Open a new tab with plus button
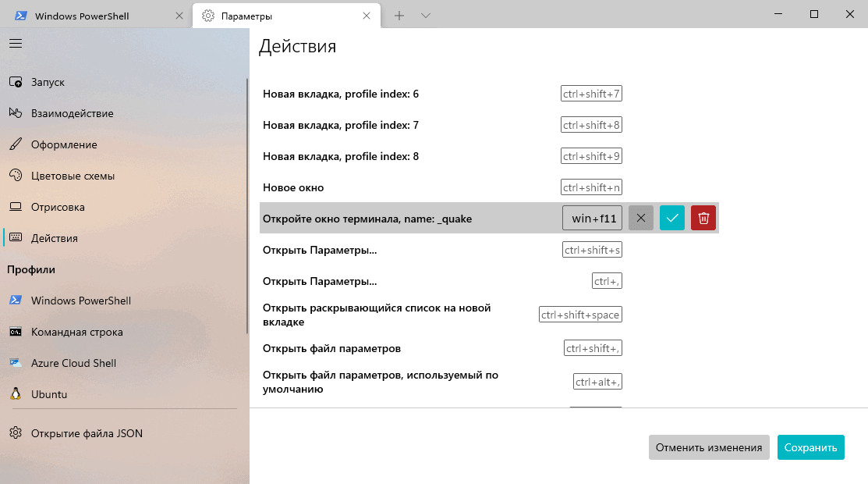This screenshot has width=868, height=484. pyautogui.click(x=399, y=16)
